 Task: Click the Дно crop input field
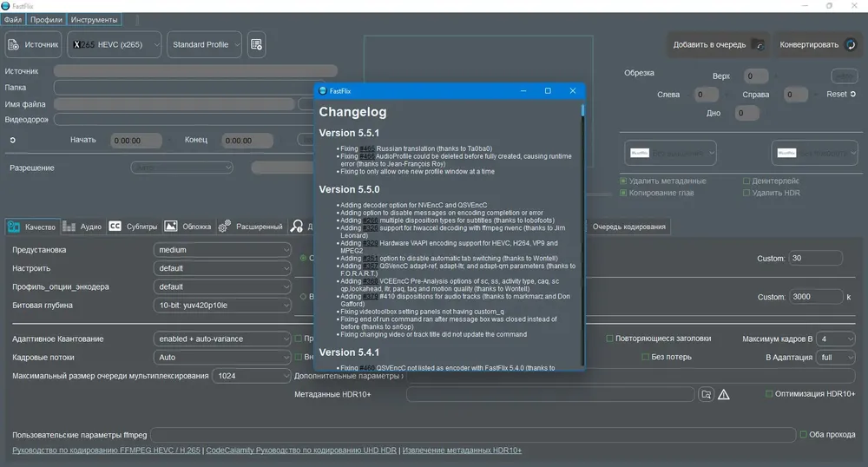[746, 113]
